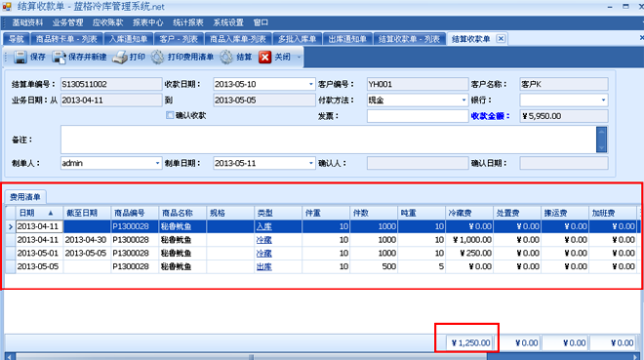Click the 截至日期 column header

click(87, 213)
